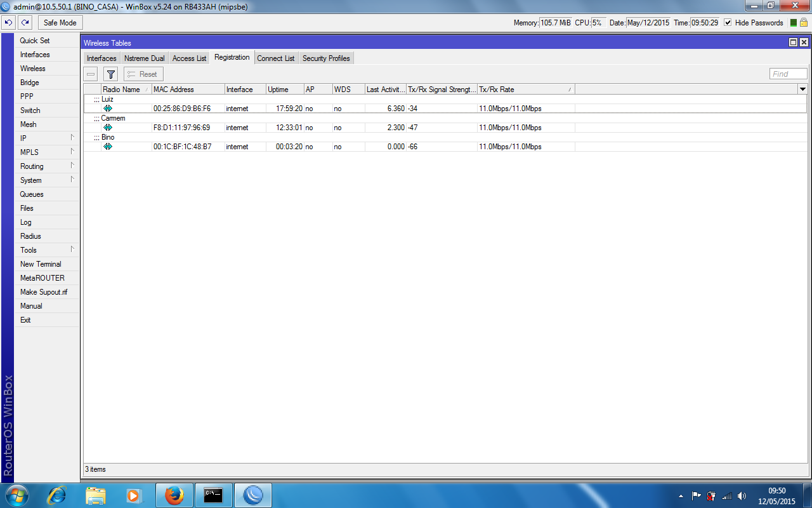This screenshot has width=812, height=508.
Task: Open Windows Media Player on taskbar
Action: click(x=133, y=495)
